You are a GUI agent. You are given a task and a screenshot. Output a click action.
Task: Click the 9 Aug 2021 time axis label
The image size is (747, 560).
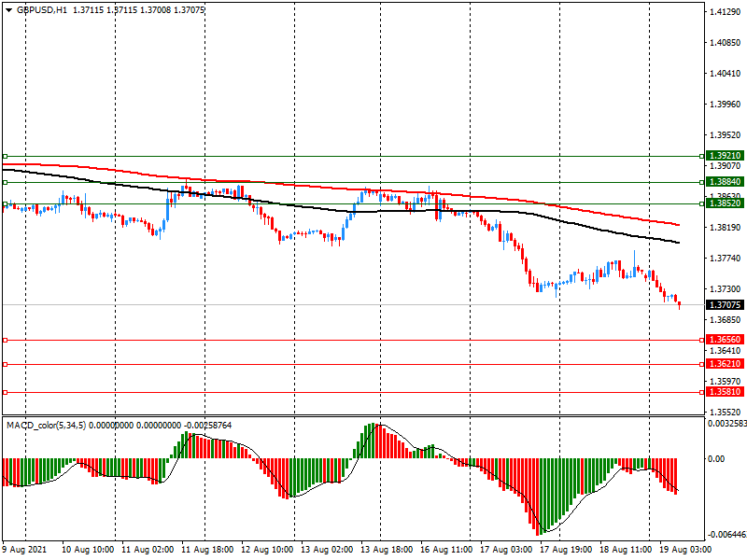[25, 550]
